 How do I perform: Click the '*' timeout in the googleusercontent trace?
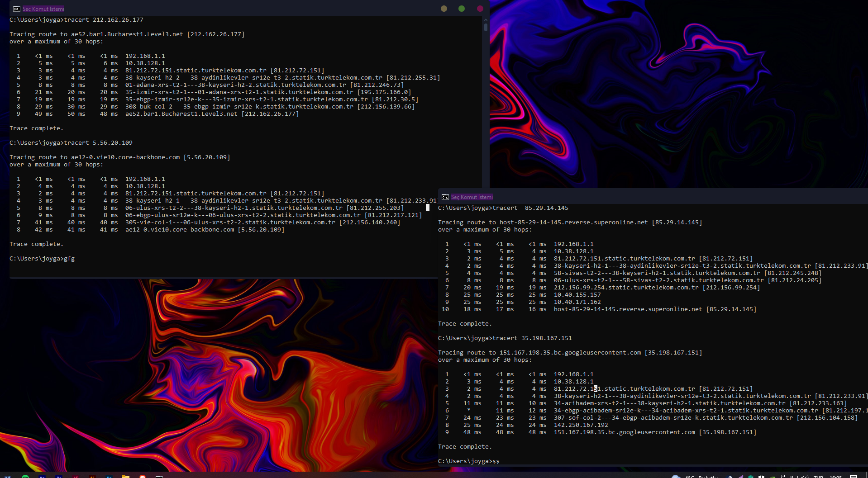click(x=469, y=411)
